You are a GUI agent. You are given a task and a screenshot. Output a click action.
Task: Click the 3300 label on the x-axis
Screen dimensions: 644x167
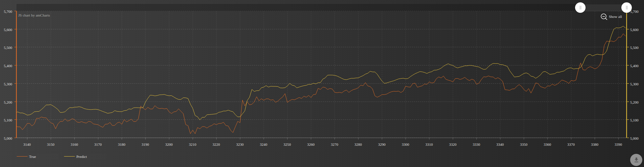pos(405,145)
